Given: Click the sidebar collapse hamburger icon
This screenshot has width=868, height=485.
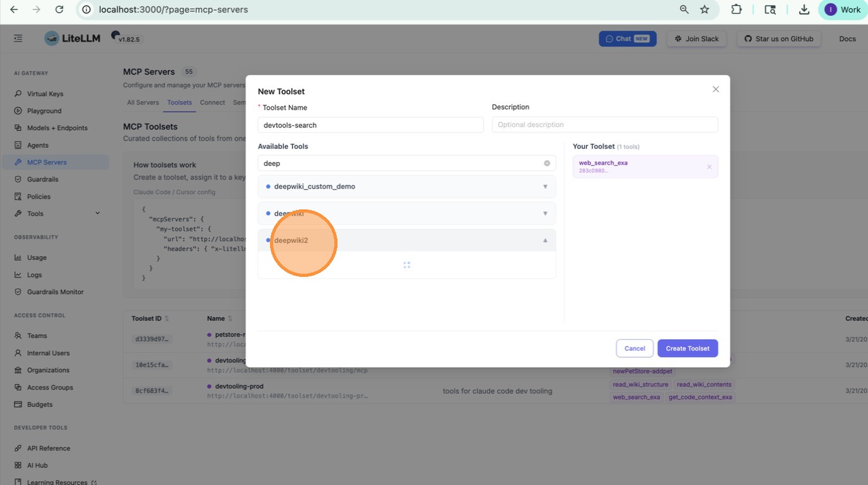Looking at the screenshot, I should click(18, 38).
